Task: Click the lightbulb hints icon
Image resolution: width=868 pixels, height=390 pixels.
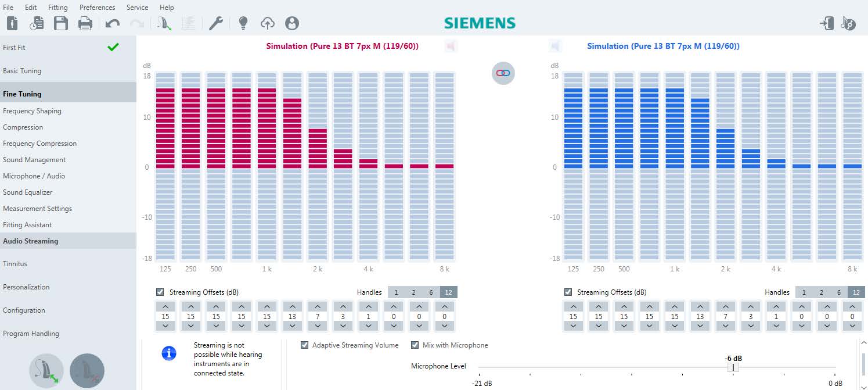Action: pos(243,23)
